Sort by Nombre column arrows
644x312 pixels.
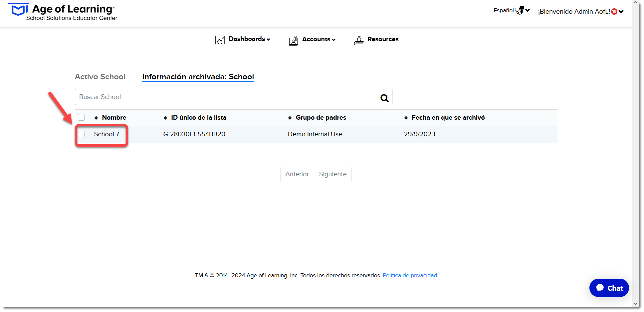point(96,118)
